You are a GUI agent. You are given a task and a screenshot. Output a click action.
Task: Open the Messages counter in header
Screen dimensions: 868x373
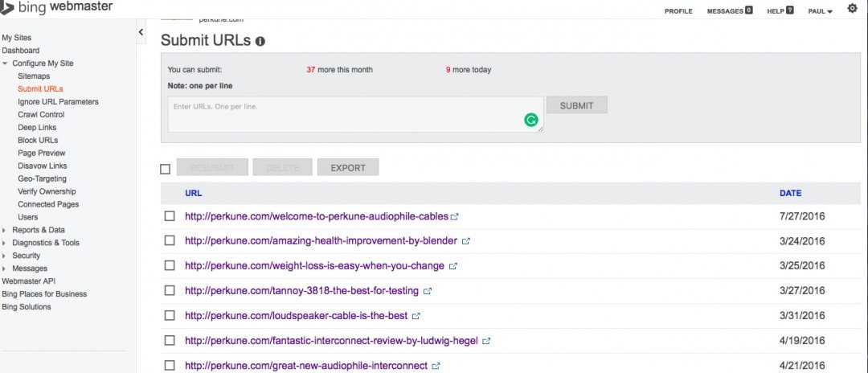(749, 10)
